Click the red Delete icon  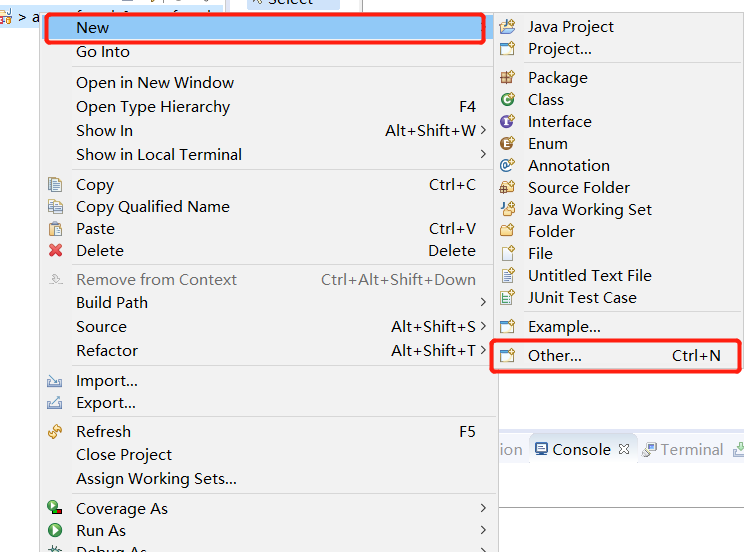pyautogui.click(x=56, y=251)
